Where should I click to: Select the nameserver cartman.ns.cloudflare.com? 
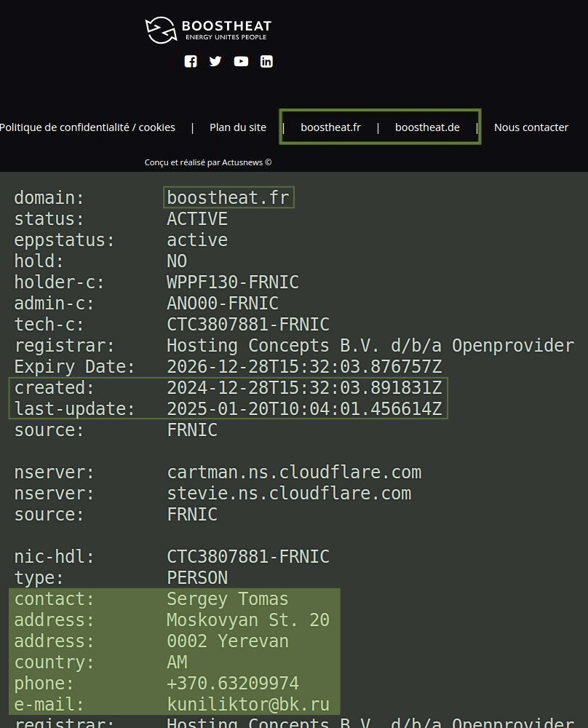294,472
